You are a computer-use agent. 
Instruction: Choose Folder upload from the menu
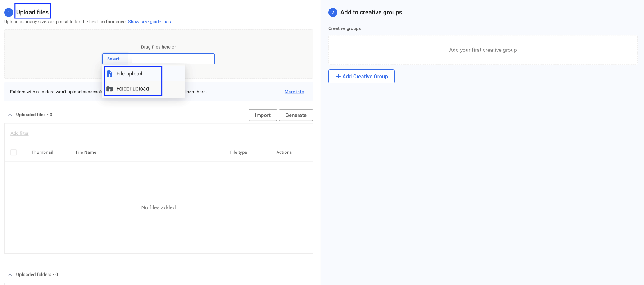coord(132,89)
